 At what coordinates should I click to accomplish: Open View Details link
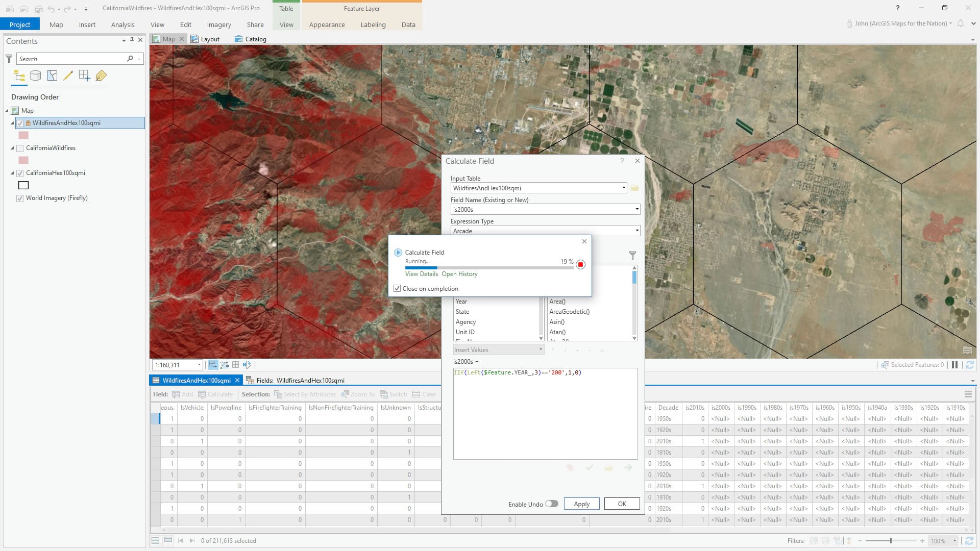click(421, 274)
